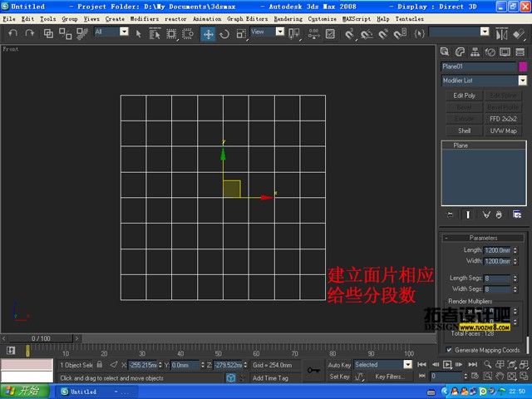Activate Bind to Space Warp tool

[82, 33]
